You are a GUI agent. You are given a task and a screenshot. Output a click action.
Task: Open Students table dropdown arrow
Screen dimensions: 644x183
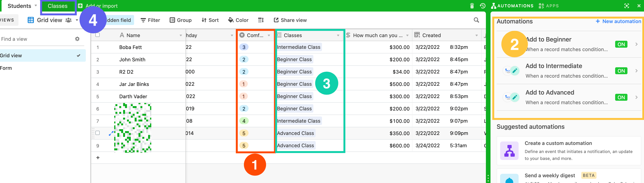[36, 6]
